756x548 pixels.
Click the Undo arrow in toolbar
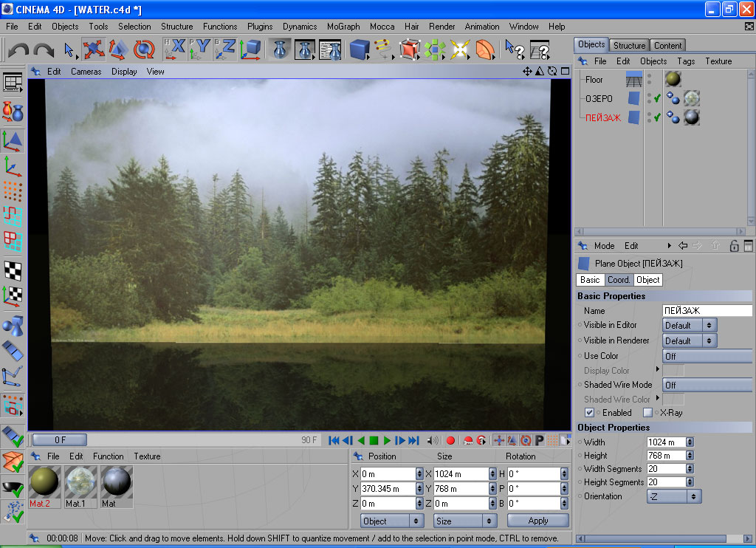(19, 50)
